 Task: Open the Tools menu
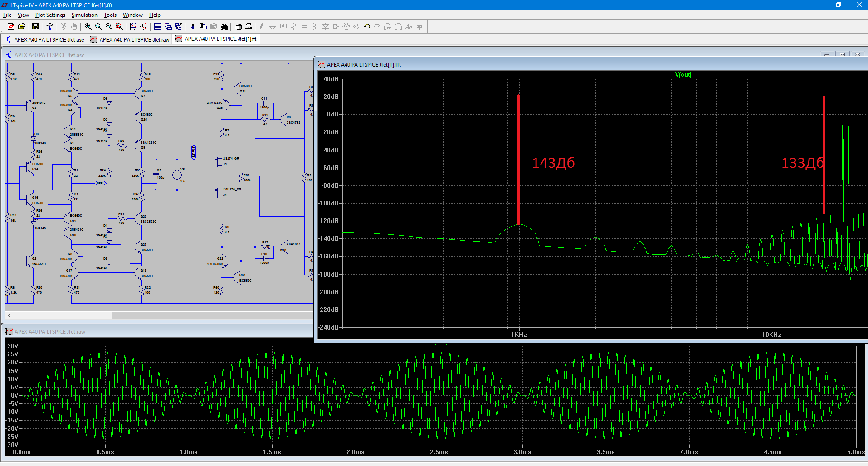110,15
